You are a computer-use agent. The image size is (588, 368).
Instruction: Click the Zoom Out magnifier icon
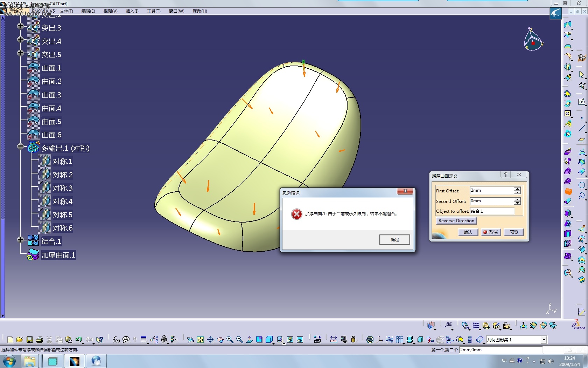[x=239, y=340]
